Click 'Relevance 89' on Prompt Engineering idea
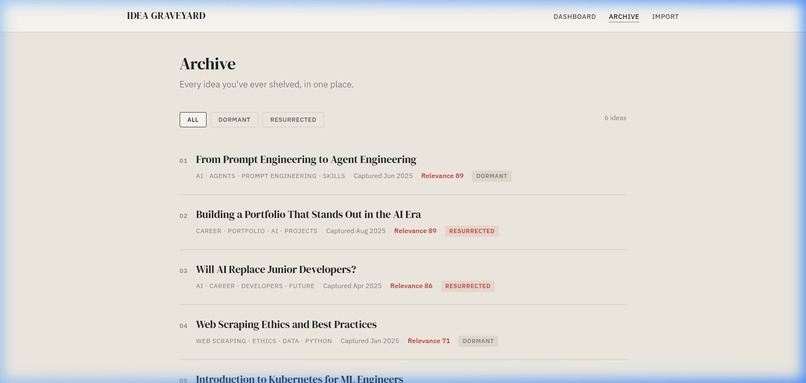This screenshot has height=383, width=806. pyautogui.click(x=442, y=176)
